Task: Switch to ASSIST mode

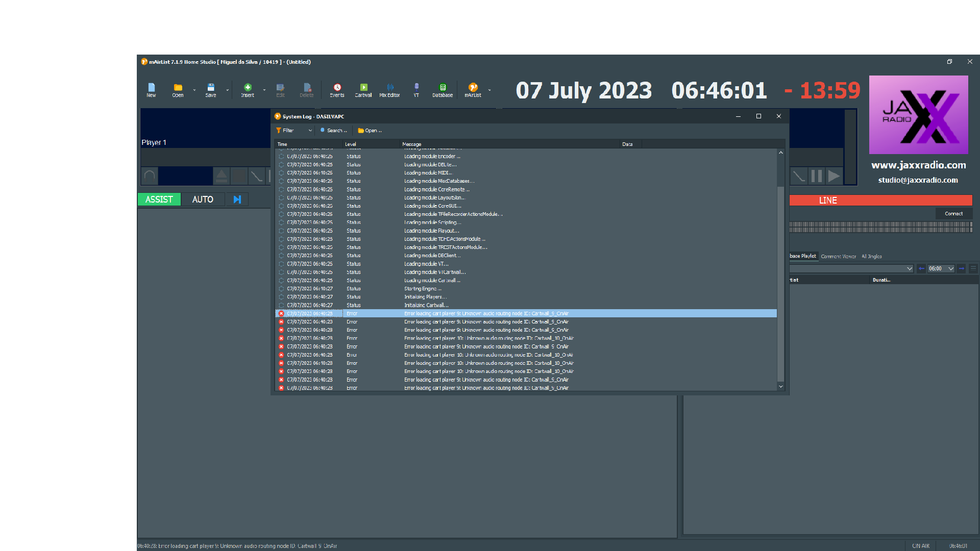Action: (159, 199)
